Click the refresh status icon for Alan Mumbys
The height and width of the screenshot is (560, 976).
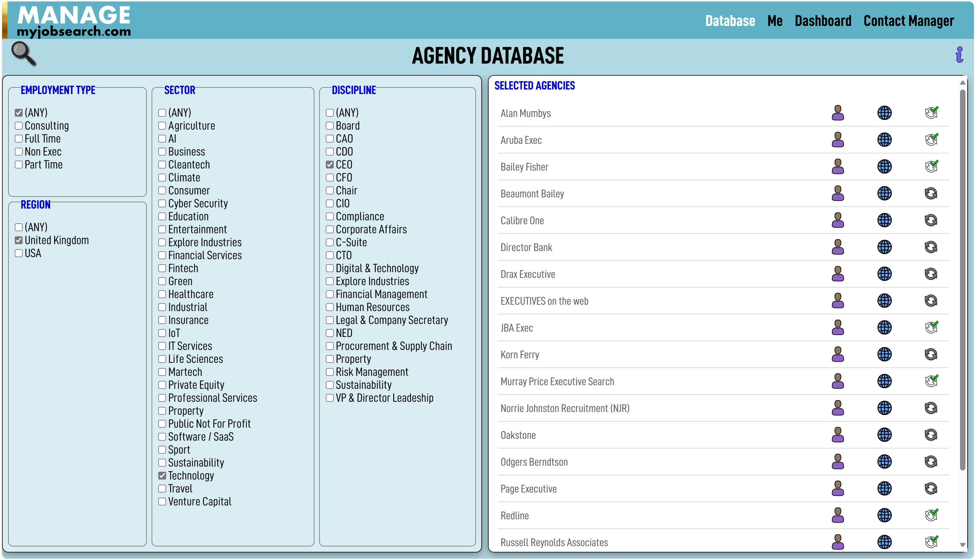coord(931,113)
